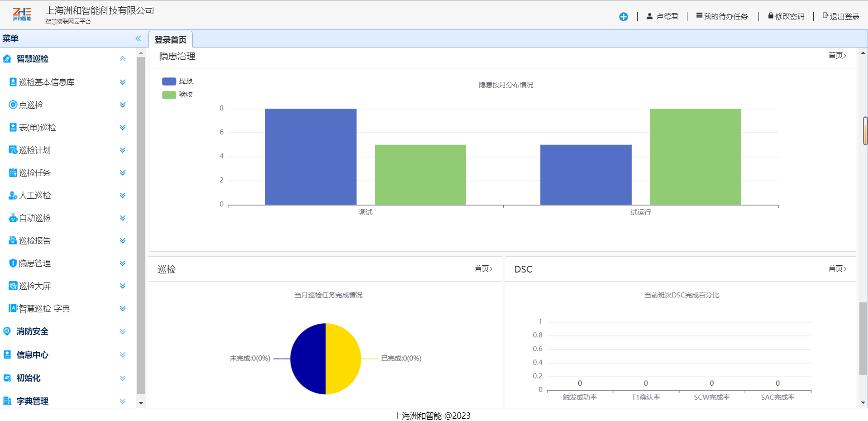Click the sidebar scroll-down arrow
This screenshot has width=868, height=421.
141,402
